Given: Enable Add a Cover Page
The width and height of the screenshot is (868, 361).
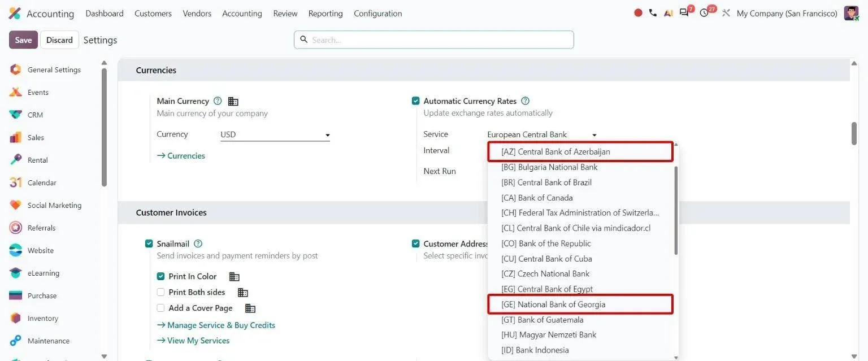Looking at the screenshot, I should point(160,308).
